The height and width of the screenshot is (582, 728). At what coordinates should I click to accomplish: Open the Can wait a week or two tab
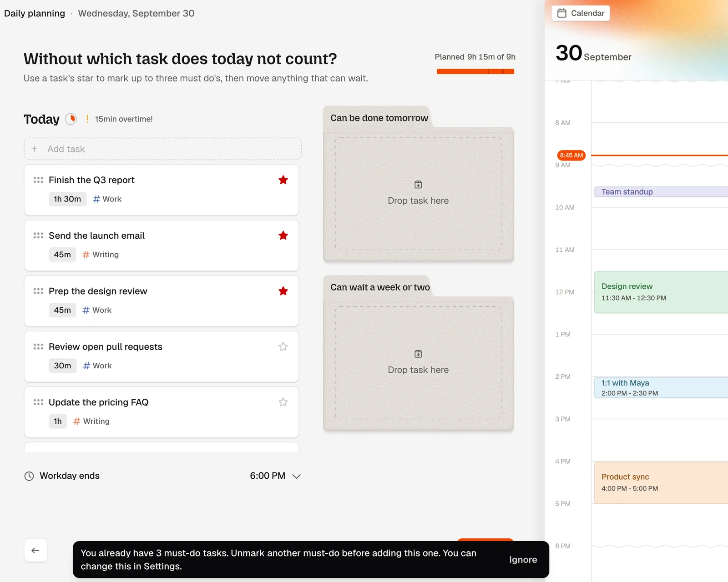[x=380, y=287]
